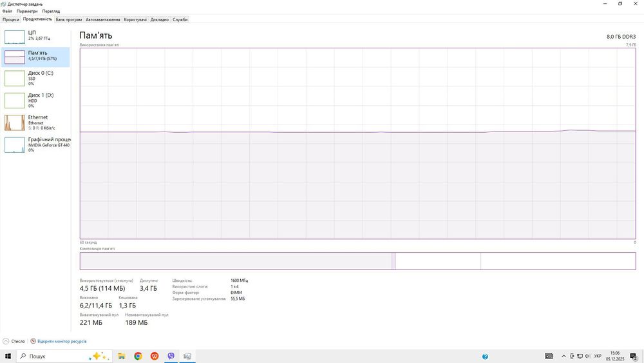The image size is (644, 363).
Task: Minimize the Task Manager window
Action: (605, 4)
